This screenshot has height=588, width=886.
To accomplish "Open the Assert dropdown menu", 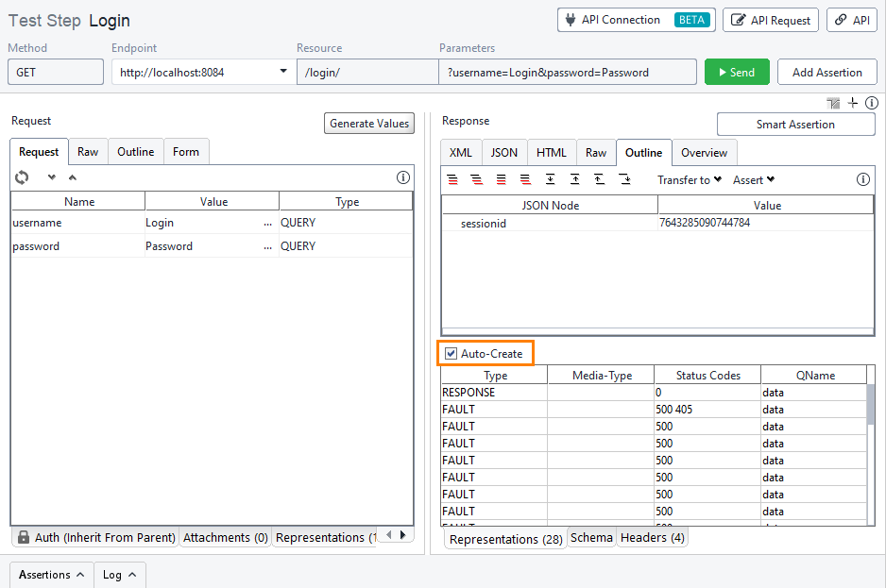I will pyautogui.click(x=754, y=179).
